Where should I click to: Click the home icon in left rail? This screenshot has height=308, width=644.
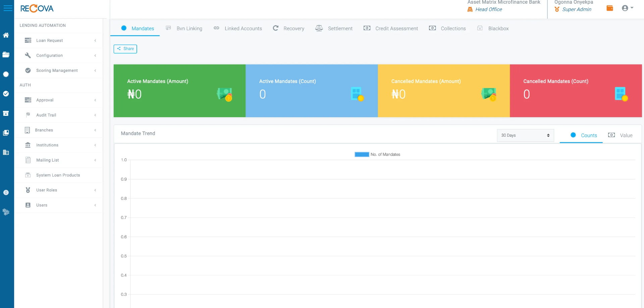point(6,35)
